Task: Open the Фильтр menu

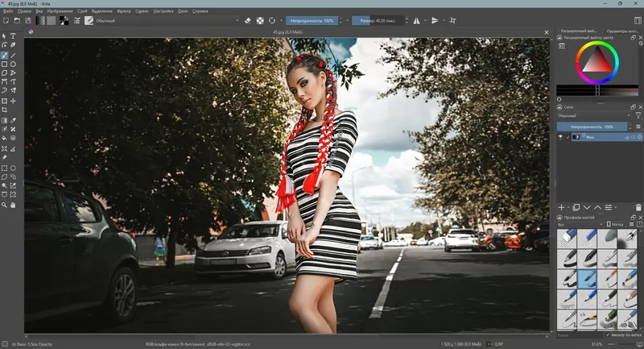Action: click(x=123, y=11)
